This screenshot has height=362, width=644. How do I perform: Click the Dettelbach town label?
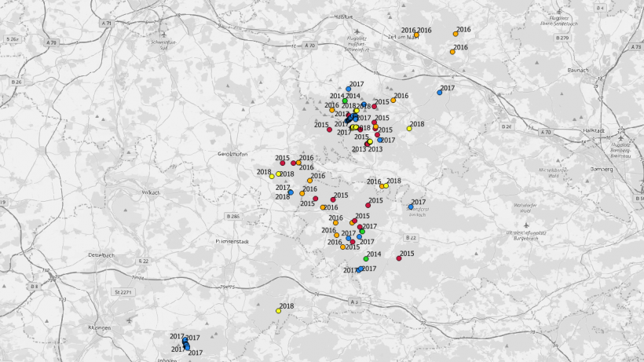(x=101, y=255)
